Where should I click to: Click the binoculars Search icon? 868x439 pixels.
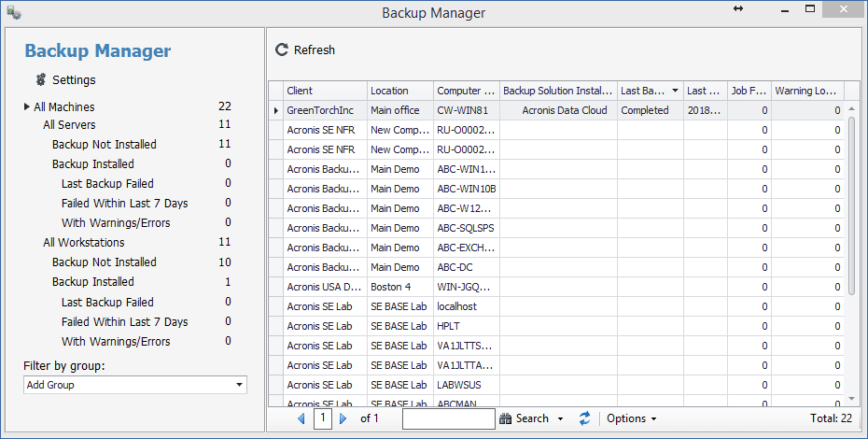click(x=507, y=419)
